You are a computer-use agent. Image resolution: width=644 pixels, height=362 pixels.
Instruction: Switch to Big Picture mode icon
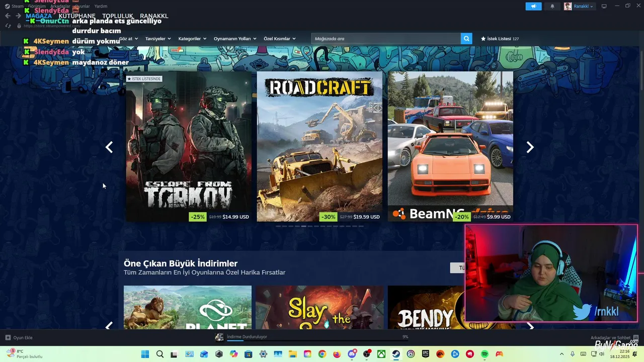604,6
